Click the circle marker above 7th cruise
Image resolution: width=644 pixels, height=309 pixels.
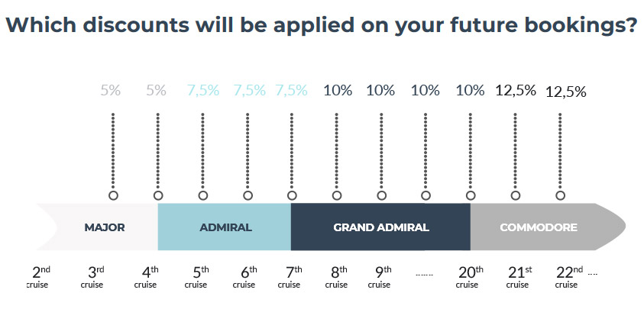point(292,195)
